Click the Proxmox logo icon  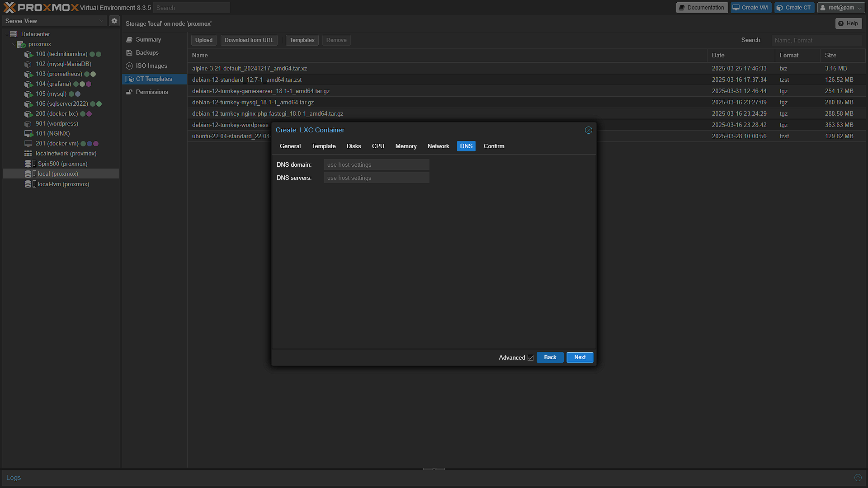pyautogui.click(x=9, y=8)
